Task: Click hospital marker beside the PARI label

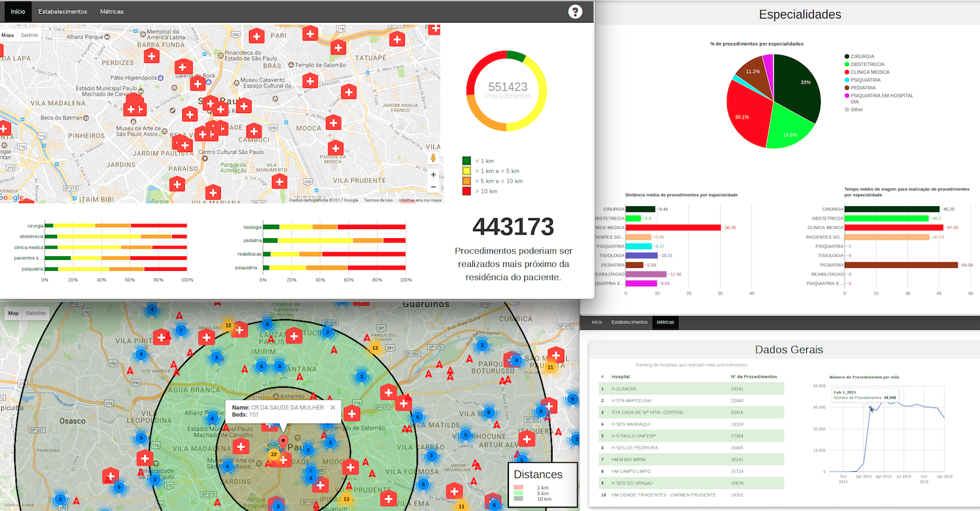Action: click(x=257, y=37)
